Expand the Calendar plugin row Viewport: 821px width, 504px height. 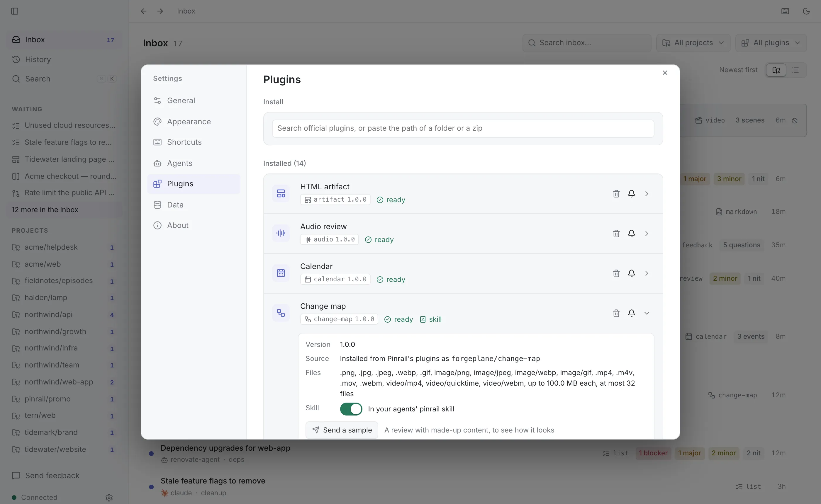coord(647,273)
